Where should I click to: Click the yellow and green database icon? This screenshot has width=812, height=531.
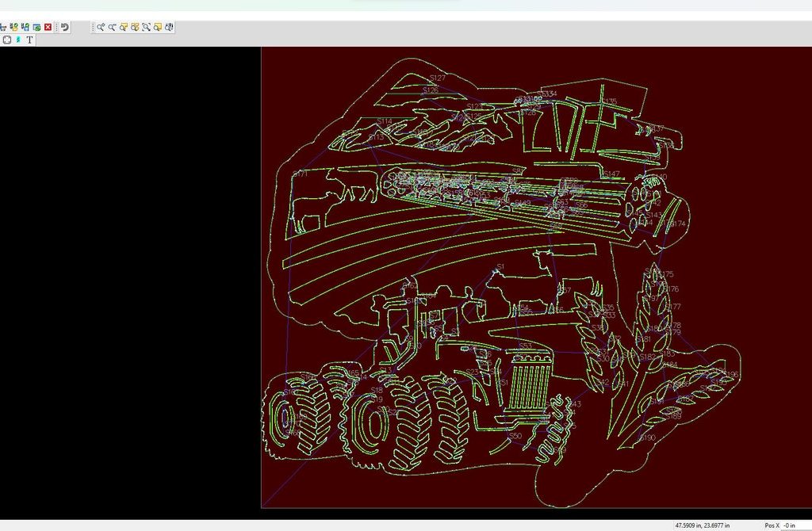click(14, 27)
